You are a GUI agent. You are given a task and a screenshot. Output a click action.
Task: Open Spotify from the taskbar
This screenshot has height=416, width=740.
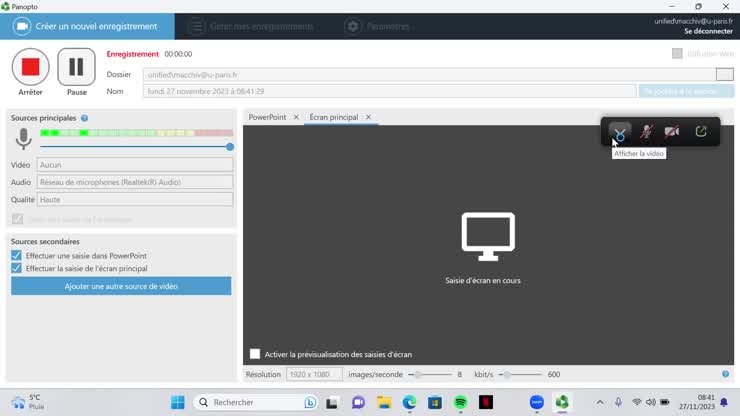pos(460,402)
